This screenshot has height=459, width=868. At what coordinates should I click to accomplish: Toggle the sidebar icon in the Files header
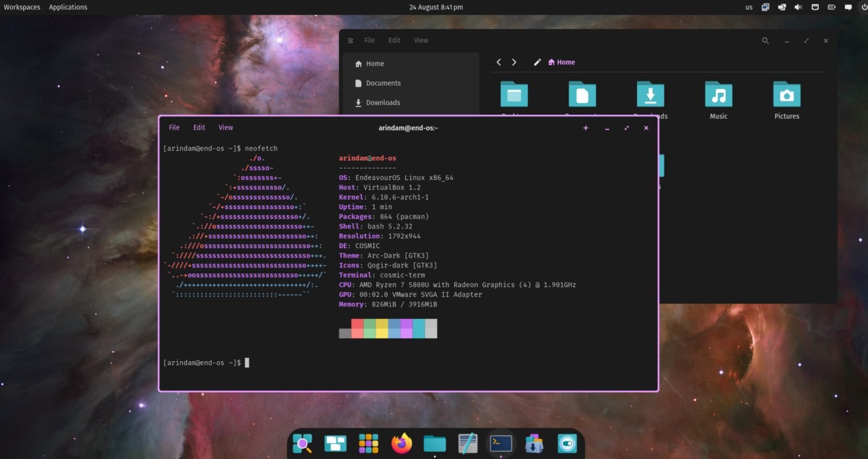pos(350,41)
